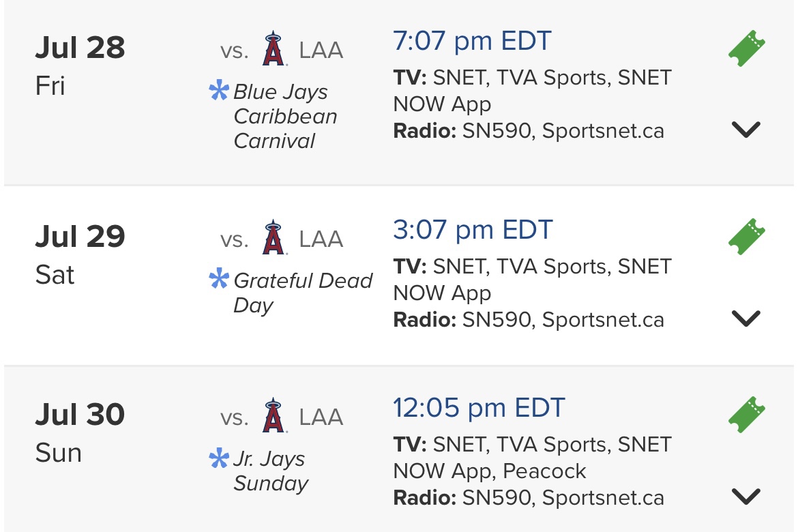Click the LAA label on Jul 30
This screenshot has height=532, width=798.
pyautogui.click(x=321, y=417)
